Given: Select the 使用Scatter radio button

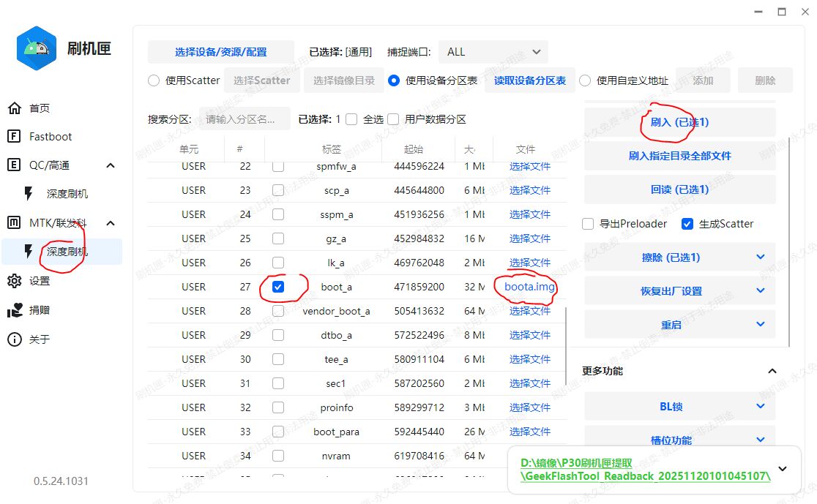Looking at the screenshot, I should 154,80.
